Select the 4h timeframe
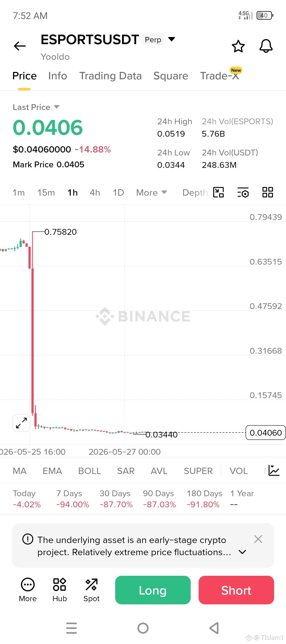The image size is (286, 644). [x=95, y=192]
